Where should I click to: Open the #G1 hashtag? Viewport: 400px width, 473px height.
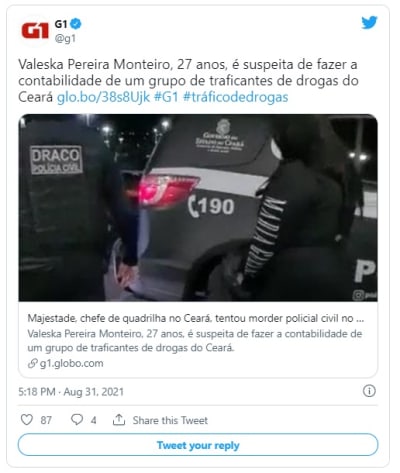tap(166, 97)
